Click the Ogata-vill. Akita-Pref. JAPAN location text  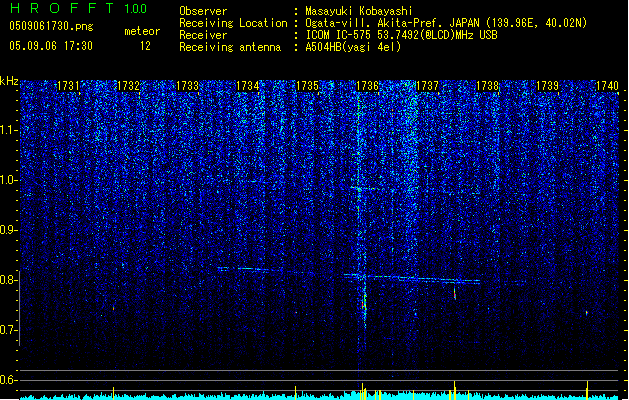coord(446,23)
